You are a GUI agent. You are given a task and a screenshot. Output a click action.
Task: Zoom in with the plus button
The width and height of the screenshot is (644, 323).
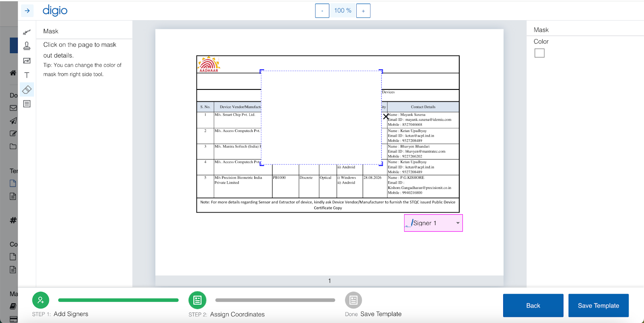(363, 11)
